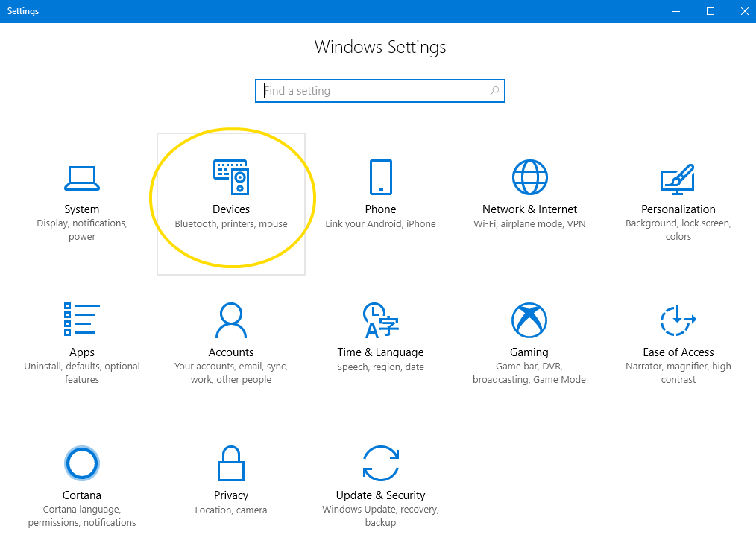Close the Settings window
Screen dimensions: 756x552
744,11
